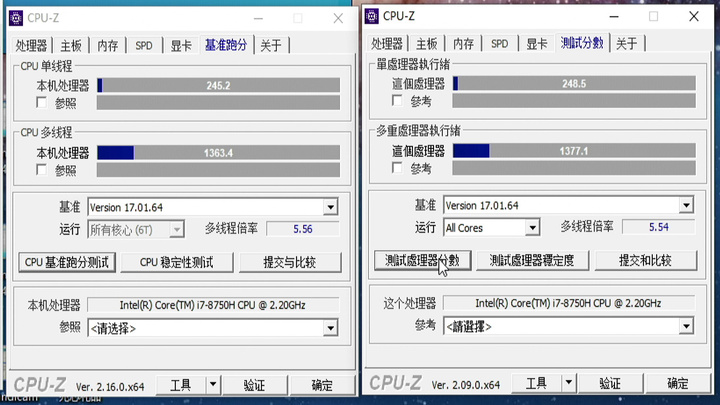
Task: Click single-thread score bar showing 245.2
Action: click(x=219, y=85)
